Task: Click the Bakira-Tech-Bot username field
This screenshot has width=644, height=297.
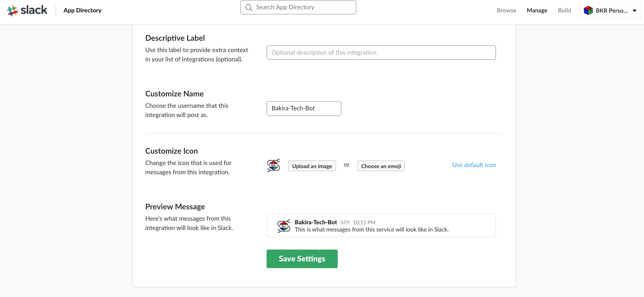Action: [304, 109]
